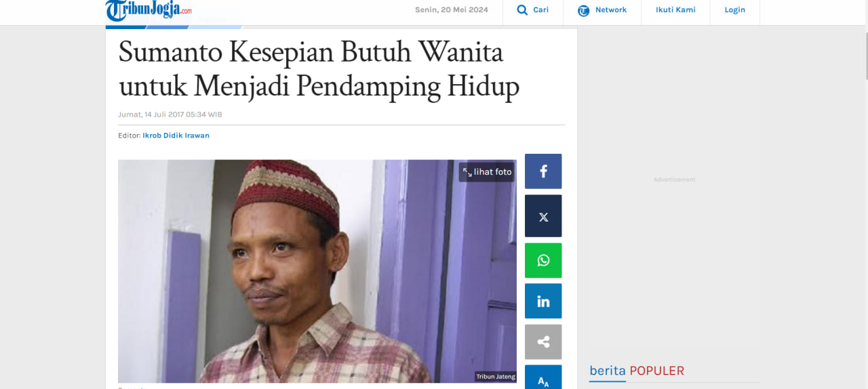The image size is (868, 389).
Task: Click the article photo of Sumanto
Action: pos(317,271)
